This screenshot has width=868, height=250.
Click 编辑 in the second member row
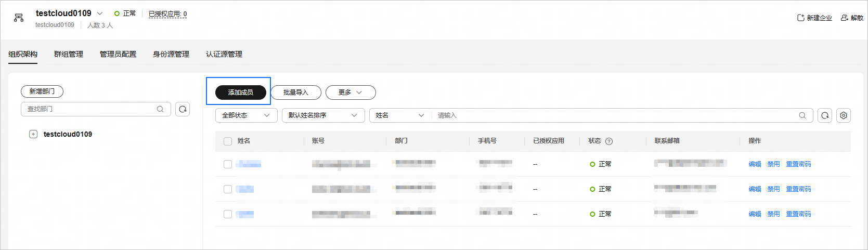[x=755, y=189]
